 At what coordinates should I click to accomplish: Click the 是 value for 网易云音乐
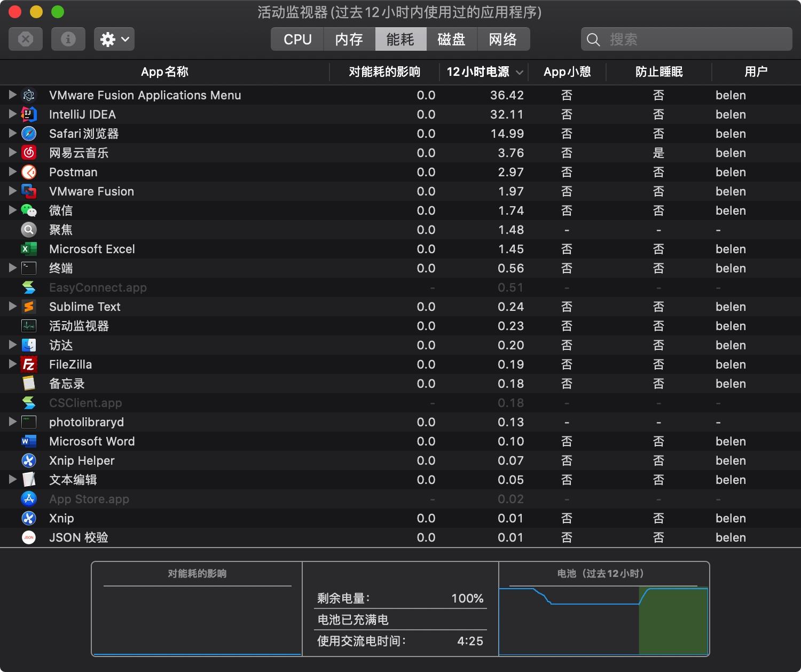[x=658, y=153]
